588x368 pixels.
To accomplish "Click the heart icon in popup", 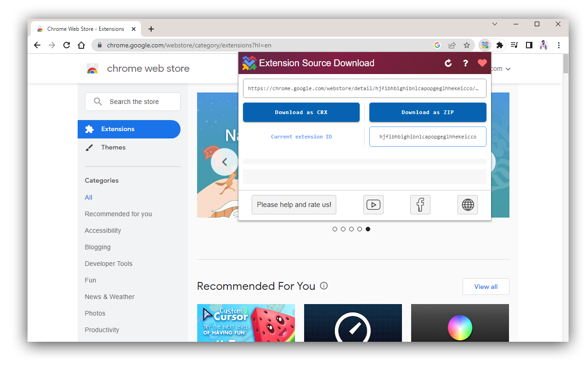I will (482, 63).
